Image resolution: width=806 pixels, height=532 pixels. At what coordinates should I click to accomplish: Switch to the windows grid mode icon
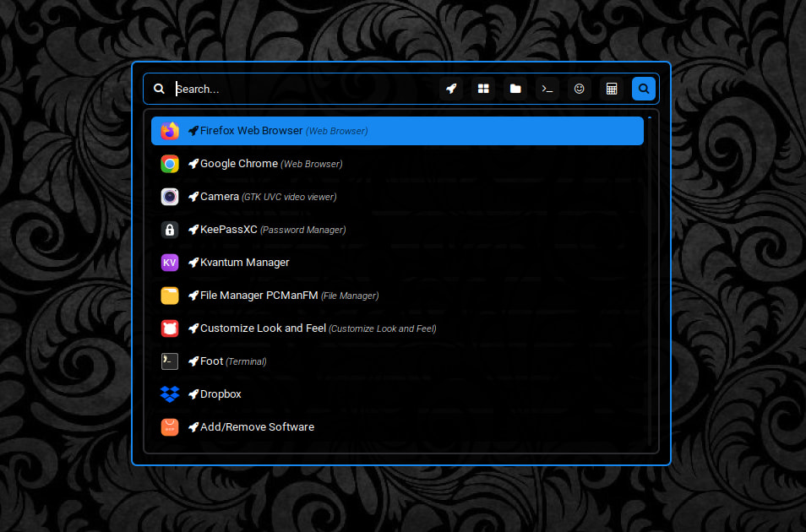click(x=483, y=89)
